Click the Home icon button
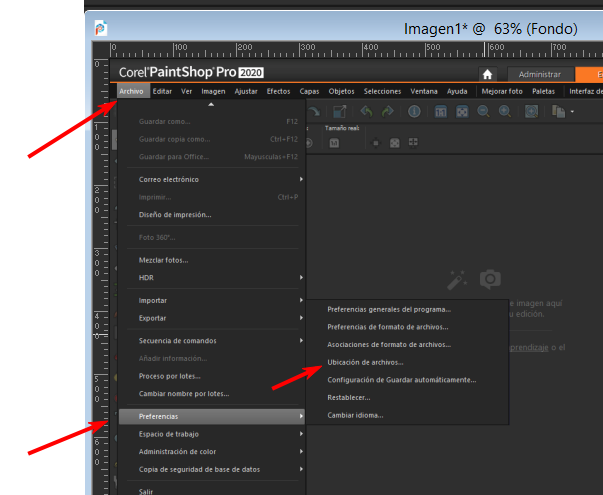Screen dimensions: 603x495 pyautogui.click(x=487, y=74)
